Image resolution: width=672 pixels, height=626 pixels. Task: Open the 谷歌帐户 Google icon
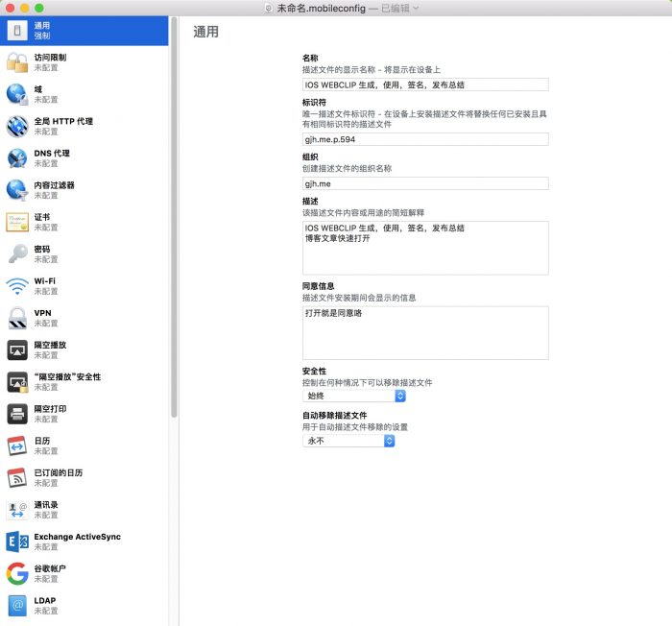pos(17,573)
